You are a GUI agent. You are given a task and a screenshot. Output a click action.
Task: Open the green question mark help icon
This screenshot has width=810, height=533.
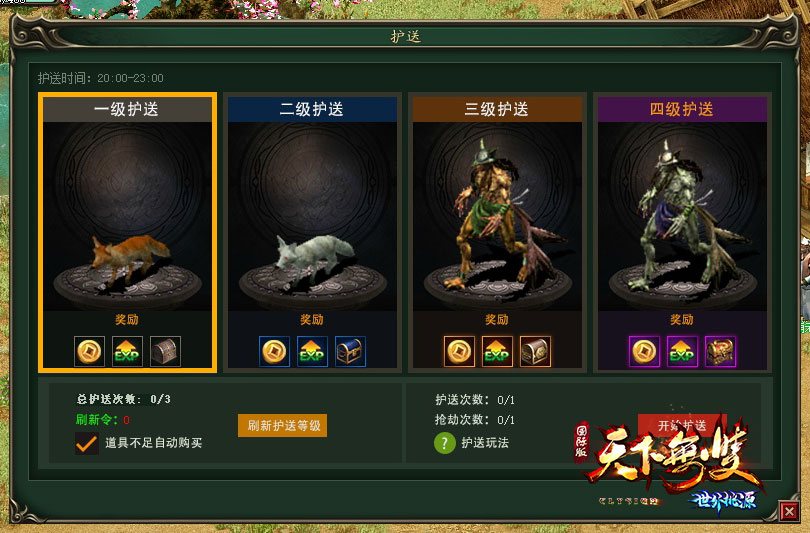(445, 443)
